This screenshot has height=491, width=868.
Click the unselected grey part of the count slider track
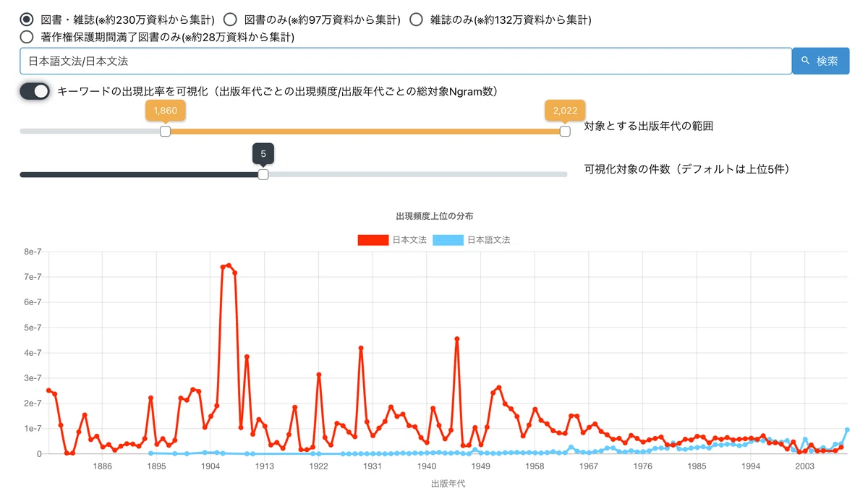[417, 174]
